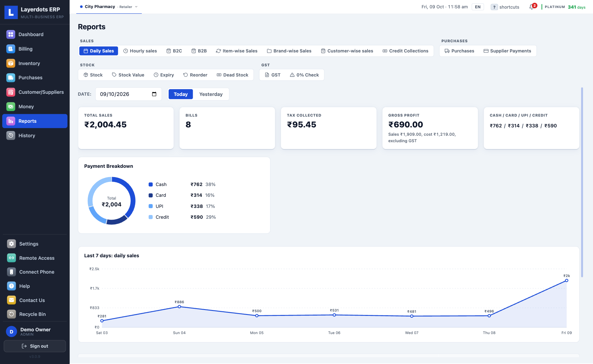Open the Dashboard sidebar icon
This screenshot has width=593, height=364.
coord(11,35)
